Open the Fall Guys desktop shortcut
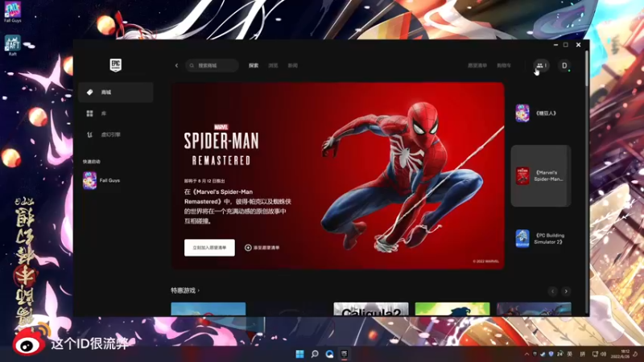This screenshot has height=362, width=644. pos(13,12)
